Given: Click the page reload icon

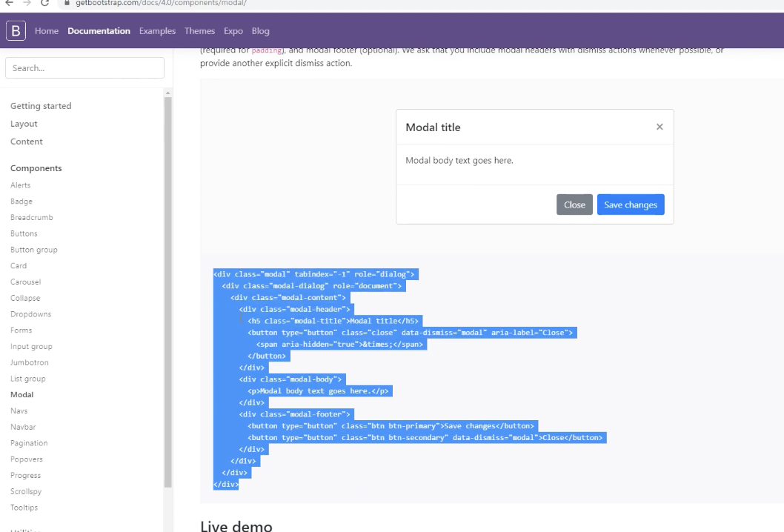Looking at the screenshot, I should click(x=44, y=3).
